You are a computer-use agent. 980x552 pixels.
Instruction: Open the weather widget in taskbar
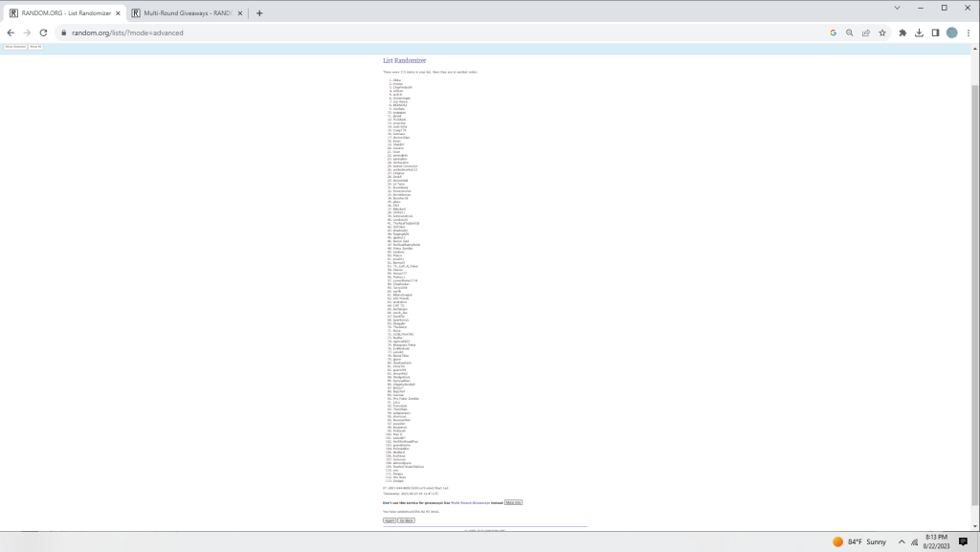coord(859,541)
